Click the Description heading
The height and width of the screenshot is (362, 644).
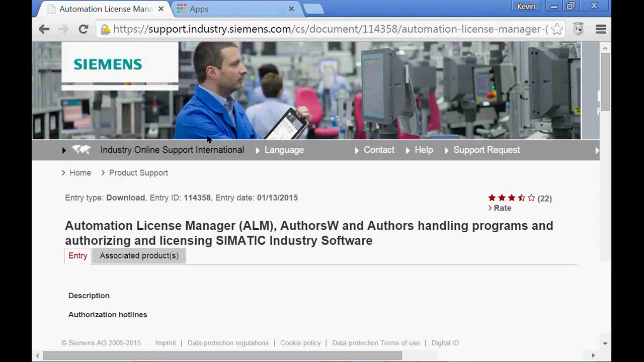tap(89, 296)
